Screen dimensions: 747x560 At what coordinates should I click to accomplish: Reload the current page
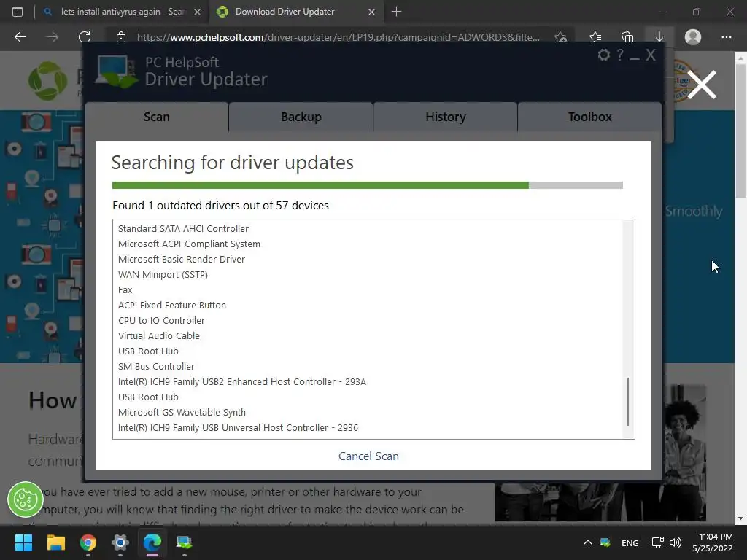point(85,36)
